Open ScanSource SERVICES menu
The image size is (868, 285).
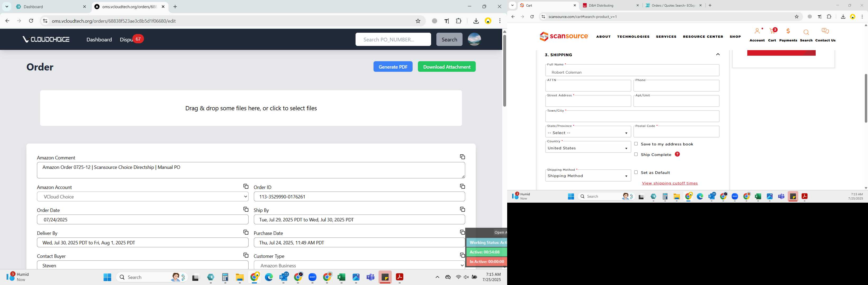666,37
